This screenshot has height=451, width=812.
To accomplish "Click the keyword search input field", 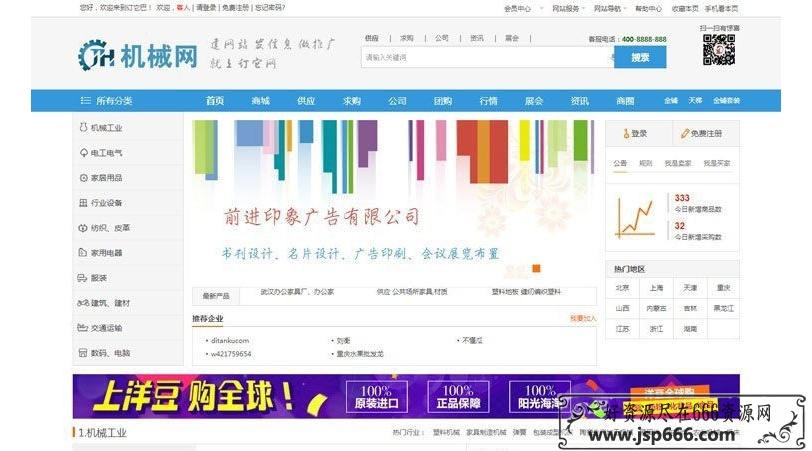I will [486, 58].
